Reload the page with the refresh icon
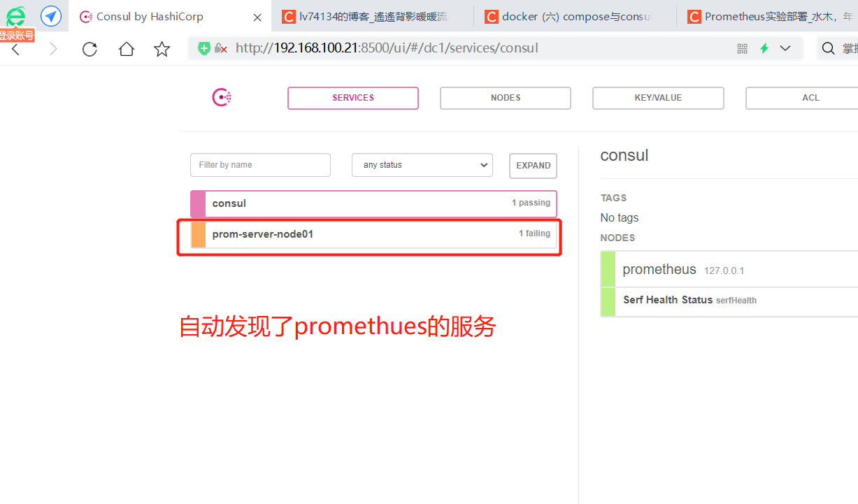The width and height of the screenshot is (858, 504). click(x=90, y=49)
